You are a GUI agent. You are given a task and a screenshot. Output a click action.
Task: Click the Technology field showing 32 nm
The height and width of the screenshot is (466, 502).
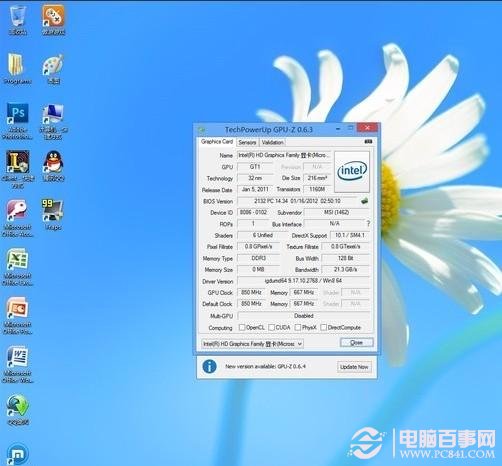click(x=255, y=178)
